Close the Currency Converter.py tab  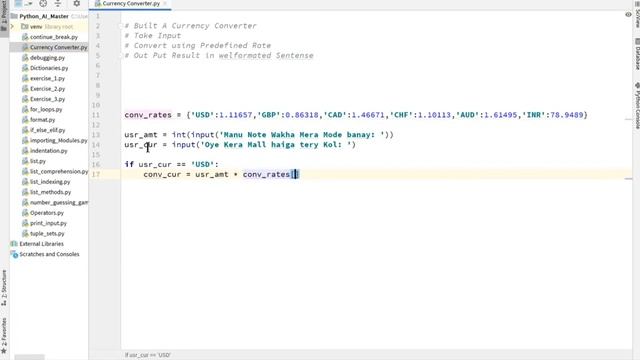click(165, 4)
